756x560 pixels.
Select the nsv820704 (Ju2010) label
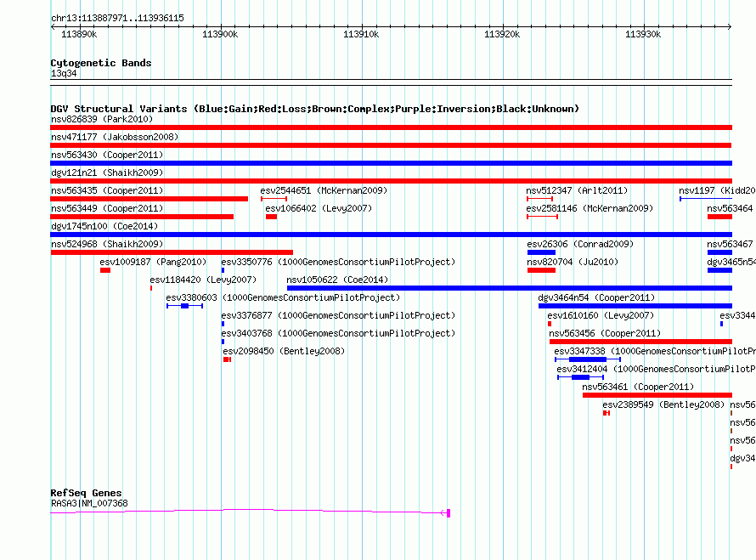coord(573,262)
